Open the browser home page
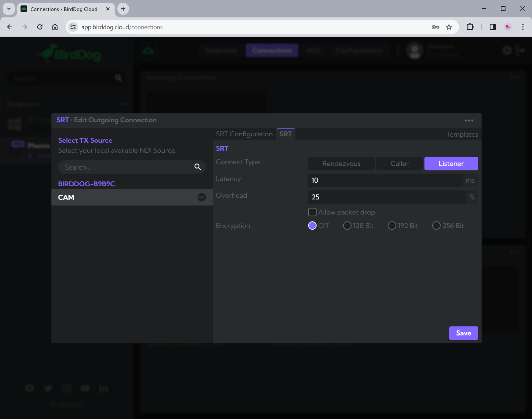This screenshot has height=419, width=532. (x=55, y=27)
